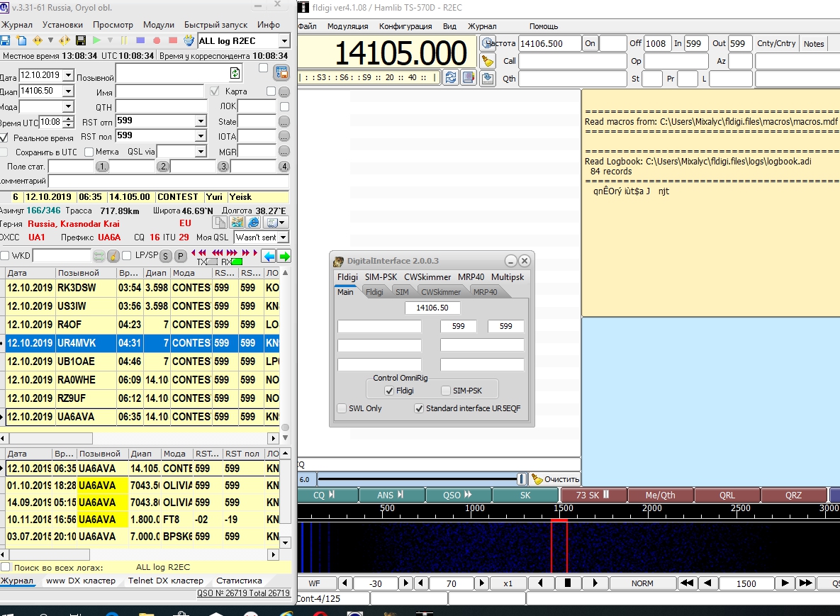Uncheck the Реальное время checkbox
The image size is (840, 616).
[x=5, y=138]
